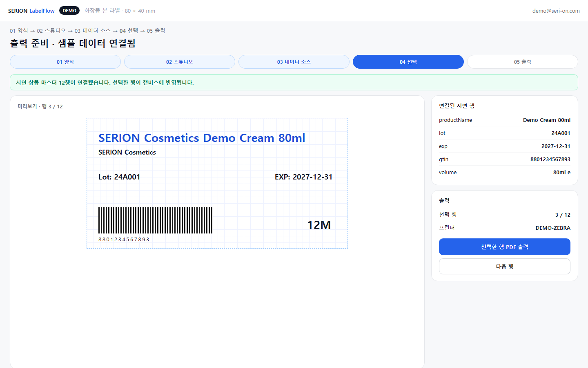Click breadcrumb text 05 출력
Viewport: 588px width, 368px height.
(x=156, y=31)
